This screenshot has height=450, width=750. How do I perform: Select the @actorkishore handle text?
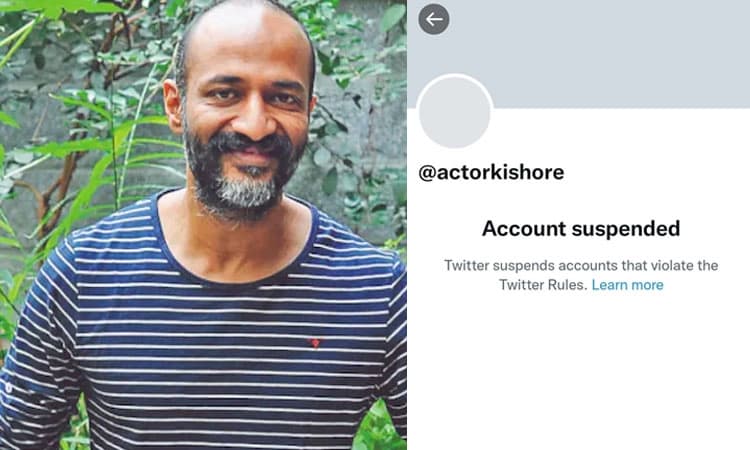(x=491, y=173)
